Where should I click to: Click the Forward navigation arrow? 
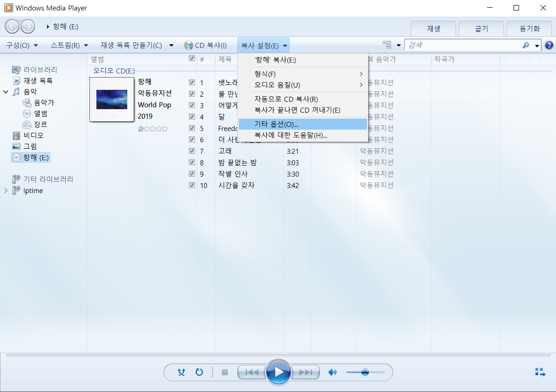tap(27, 26)
